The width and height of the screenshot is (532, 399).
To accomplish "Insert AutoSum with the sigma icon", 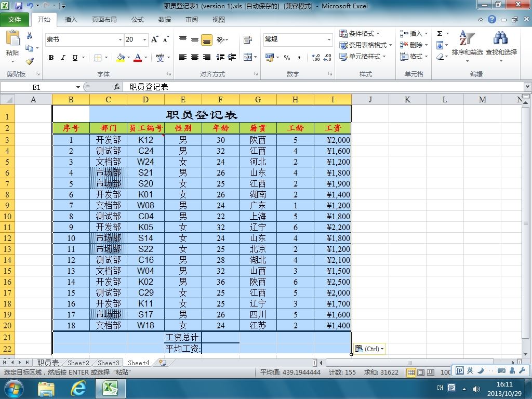I will (440, 33).
